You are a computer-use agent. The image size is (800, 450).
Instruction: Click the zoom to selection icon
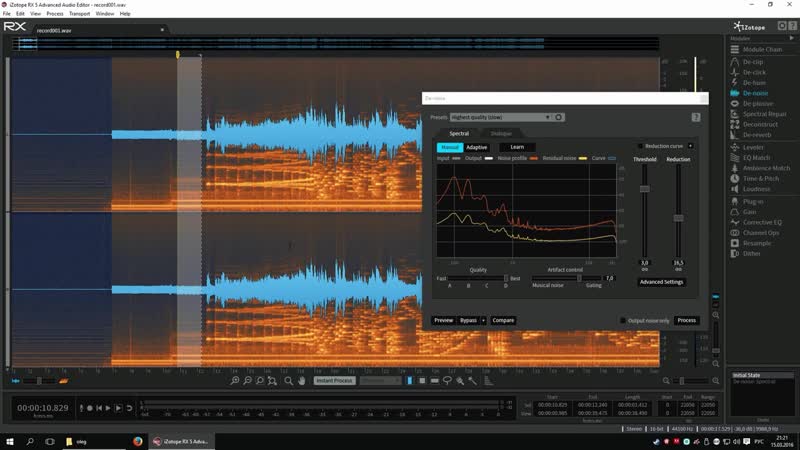pos(260,381)
